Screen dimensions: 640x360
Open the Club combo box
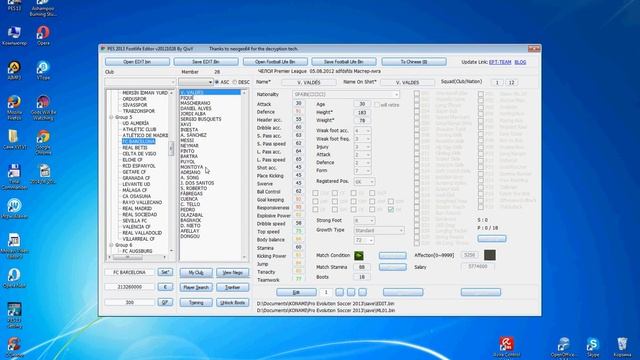[x=140, y=82]
